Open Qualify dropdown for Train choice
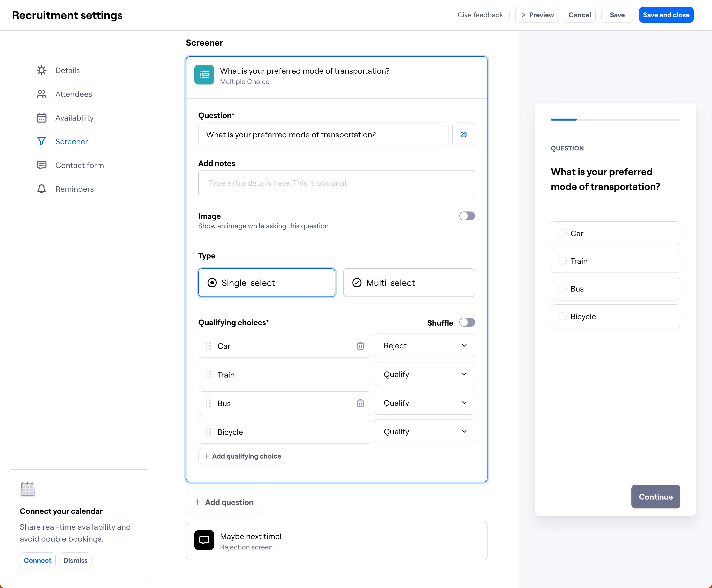The width and height of the screenshot is (712, 588). pos(424,374)
